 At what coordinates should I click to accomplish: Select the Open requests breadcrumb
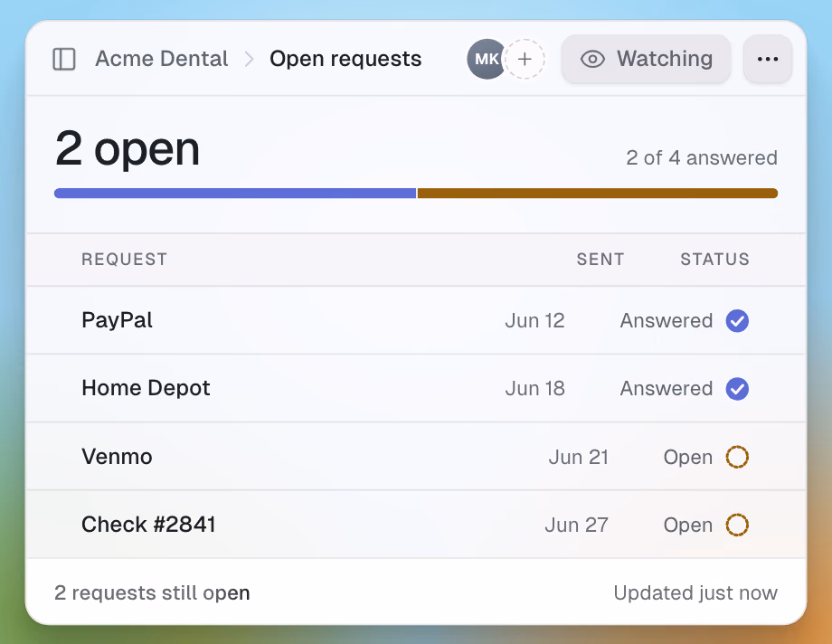coord(345,59)
